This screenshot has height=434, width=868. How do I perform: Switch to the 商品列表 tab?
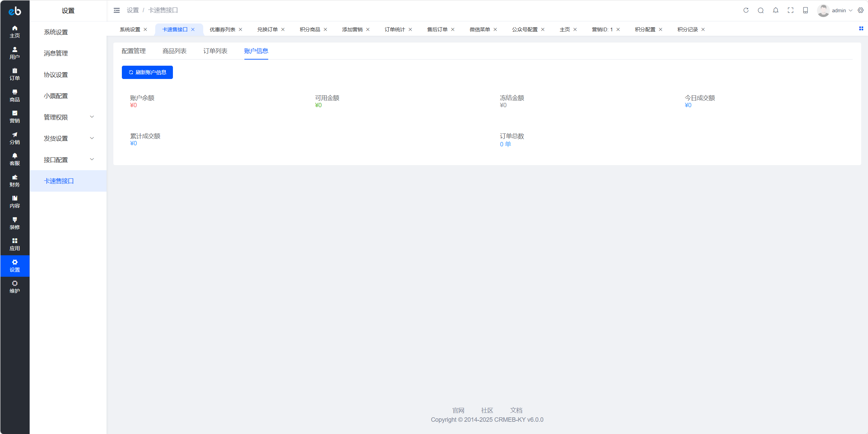click(175, 51)
